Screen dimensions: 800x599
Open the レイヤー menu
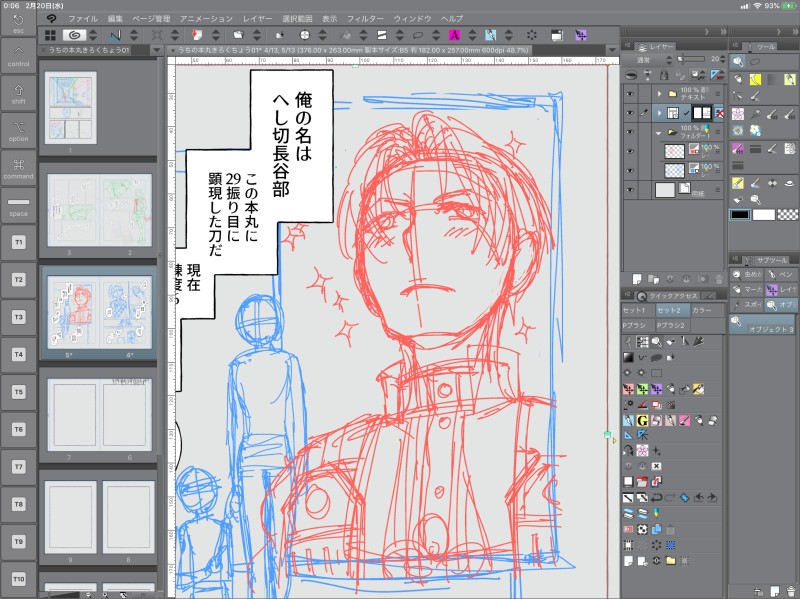[257, 19]
